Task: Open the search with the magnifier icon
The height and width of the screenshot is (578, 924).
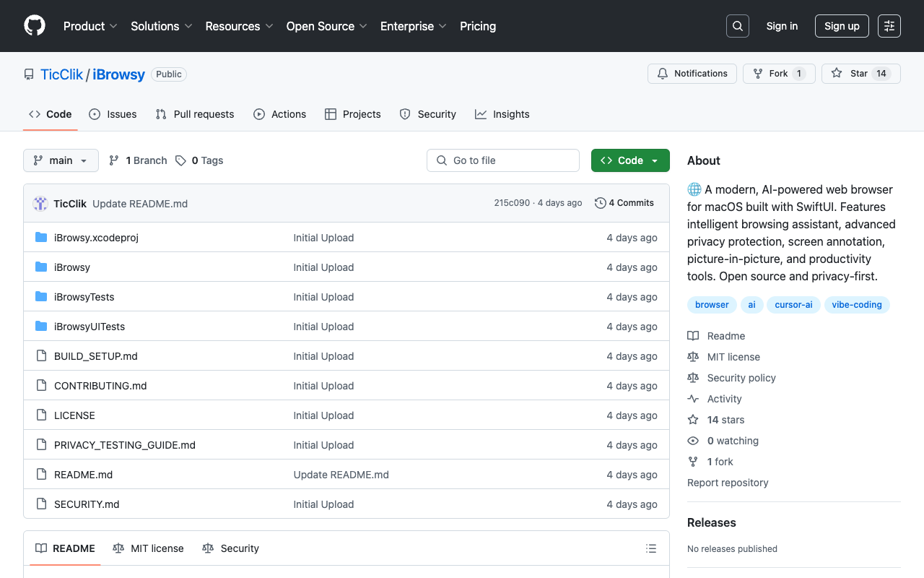Action: click(x=737, y=25)
